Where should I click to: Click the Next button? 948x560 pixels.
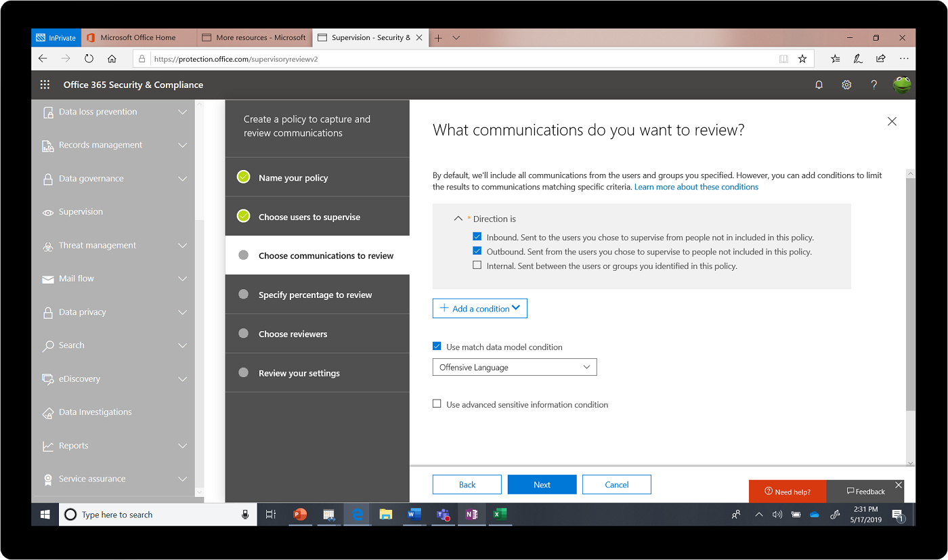[x=542, y=484]
